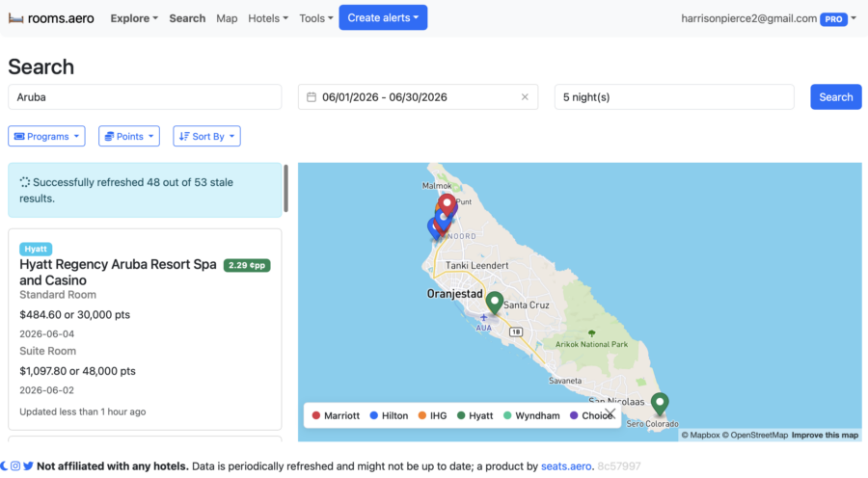Image resolution: width=868 pixels, height=478 pixels.
Task: Click the spinner icon in the refresh alert
Action: [25, 182]
